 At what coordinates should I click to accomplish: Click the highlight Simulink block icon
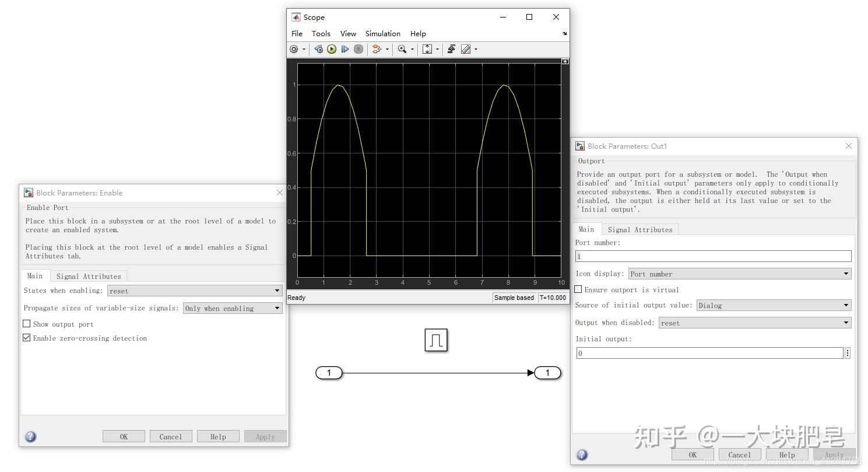tap(378, 49)
